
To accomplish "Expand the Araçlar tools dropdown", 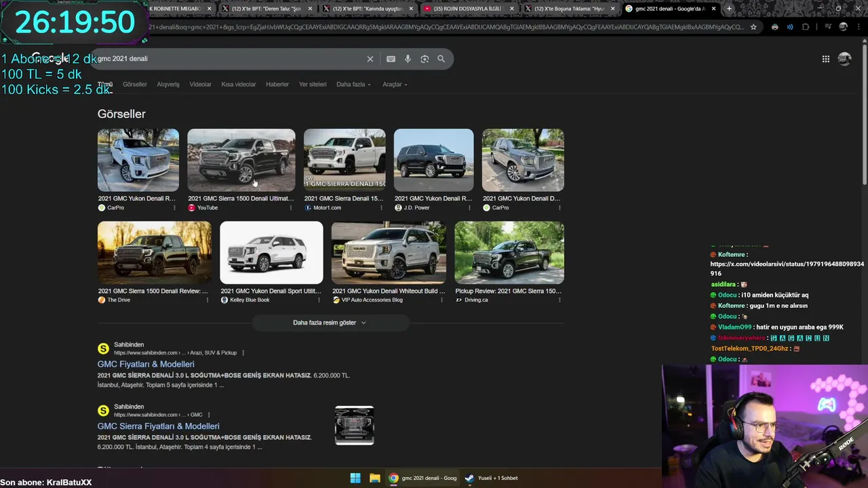I will pos(395,85).
